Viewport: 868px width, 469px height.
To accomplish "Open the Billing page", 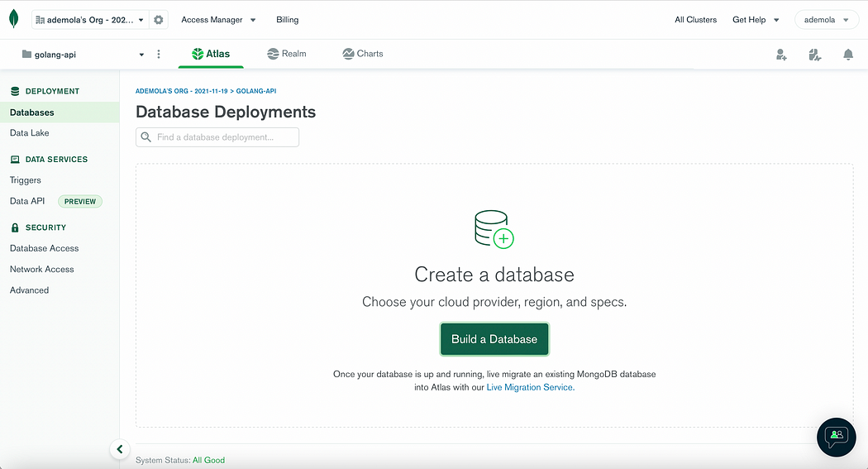I will [288, 20].
